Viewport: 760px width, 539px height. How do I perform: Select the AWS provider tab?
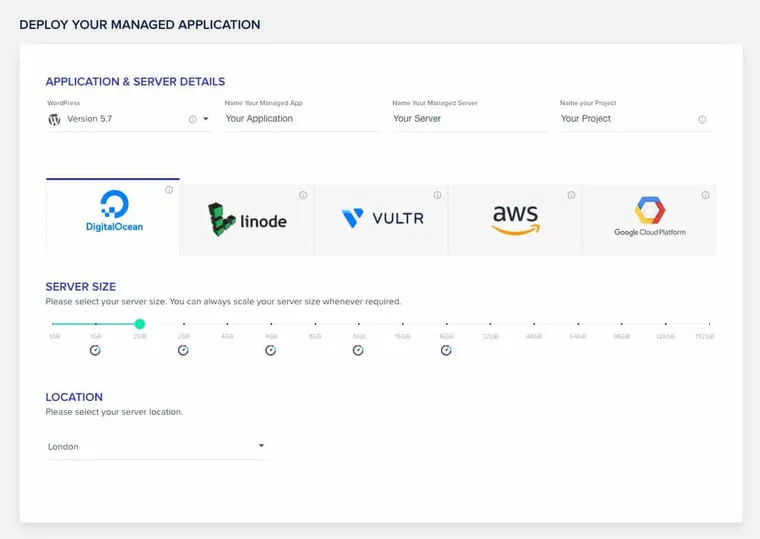tap(515, 220)
